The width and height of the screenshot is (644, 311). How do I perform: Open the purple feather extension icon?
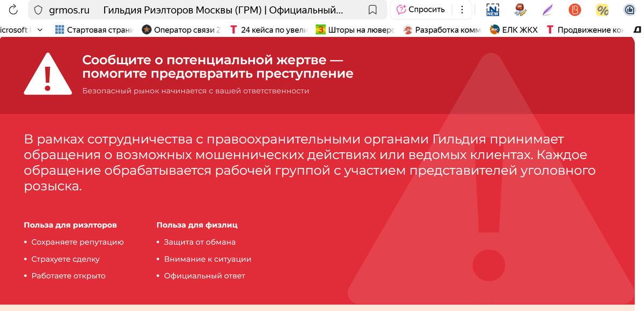pos(547,10)
